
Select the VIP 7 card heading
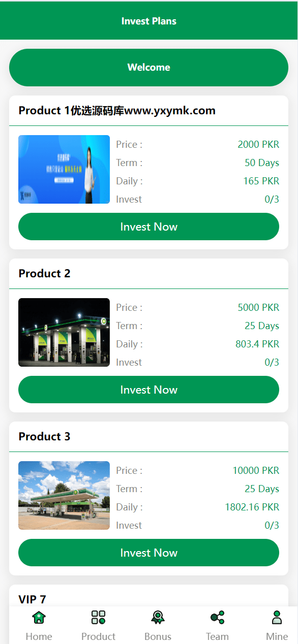click(33, 599)
